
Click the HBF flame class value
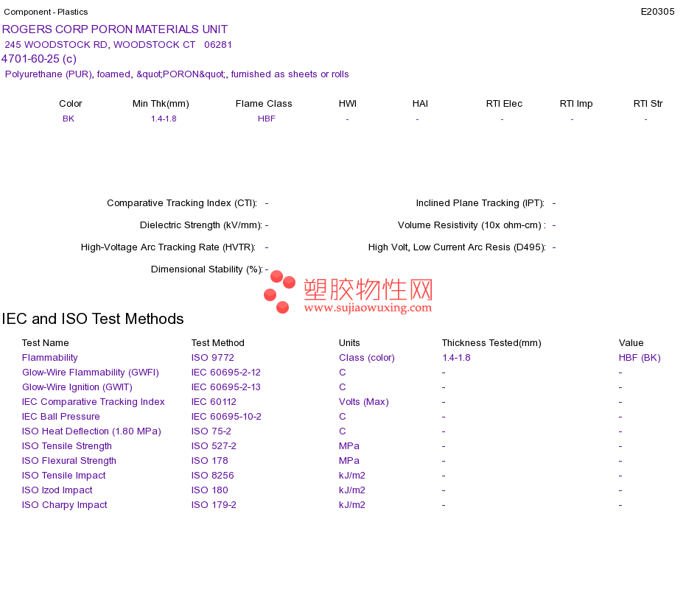coord(266,119)
